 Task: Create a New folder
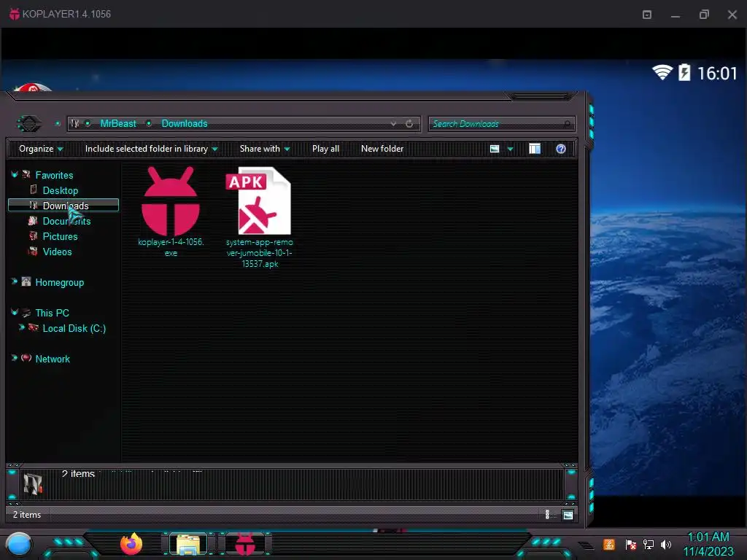(382, 149)
